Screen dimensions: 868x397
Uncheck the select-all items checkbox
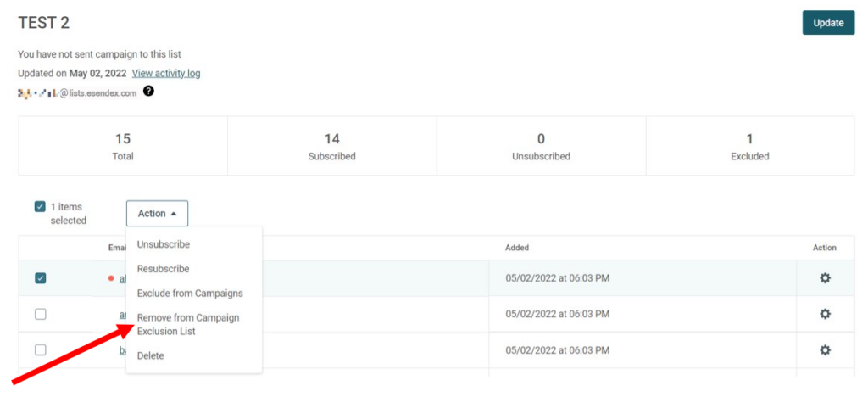pos(40,207)
